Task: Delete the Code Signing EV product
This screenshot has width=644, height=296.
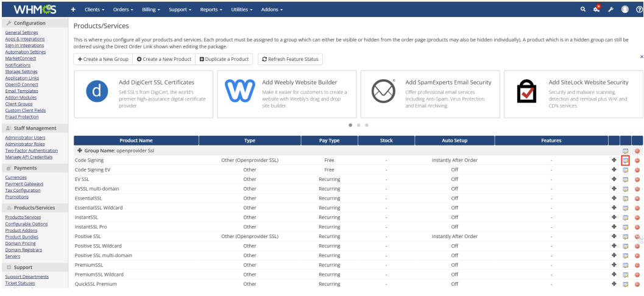Action: pos(637,170)
